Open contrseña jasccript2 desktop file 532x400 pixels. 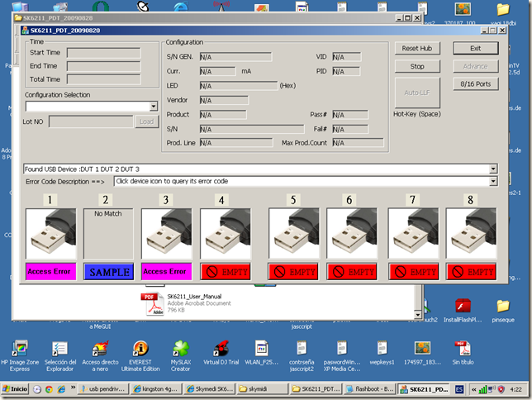point(302,355)
